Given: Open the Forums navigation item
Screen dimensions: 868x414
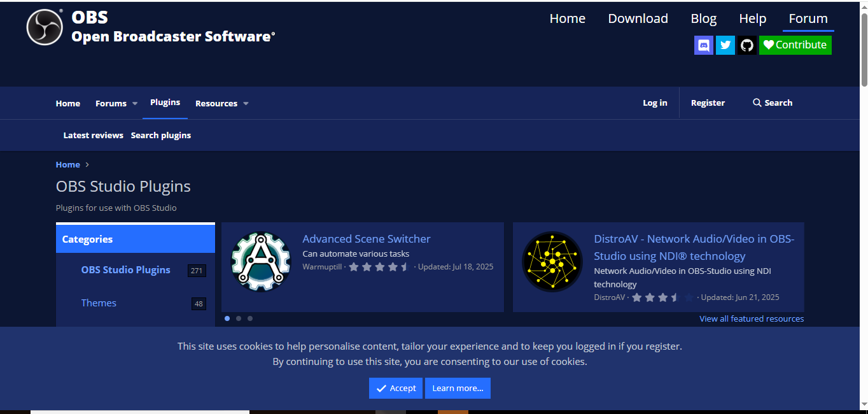Looking at the screenshot, I should (x=111, y=103).
